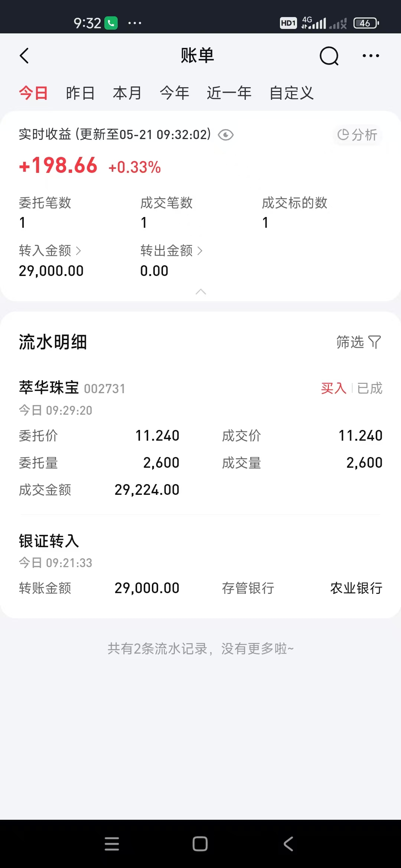The image size is (401, 868).
Task: Toggle the eye icon to hide earnings
Action: [x=226, y=135]
